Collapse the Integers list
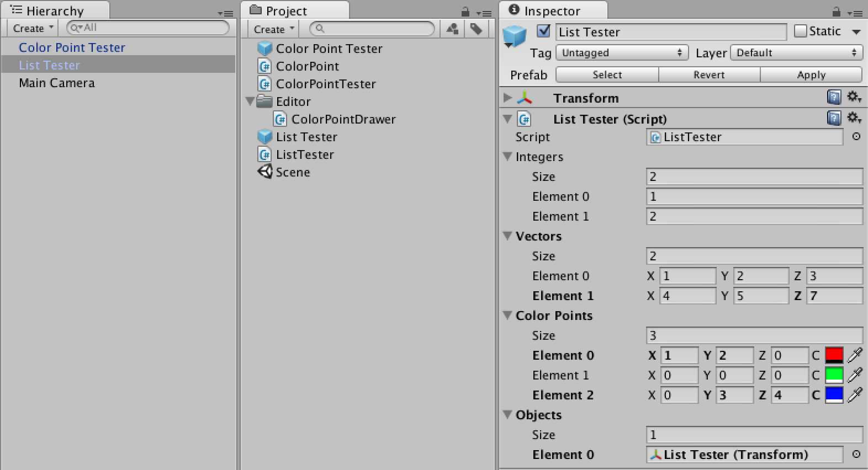The width and height of the screenshot is (868, 470). tap(508, 156)
